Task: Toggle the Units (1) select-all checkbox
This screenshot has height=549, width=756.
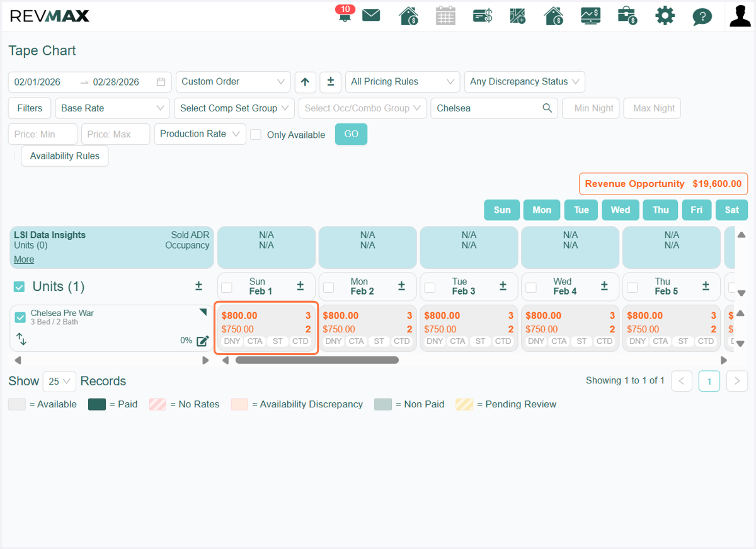Action: [20, 287]
